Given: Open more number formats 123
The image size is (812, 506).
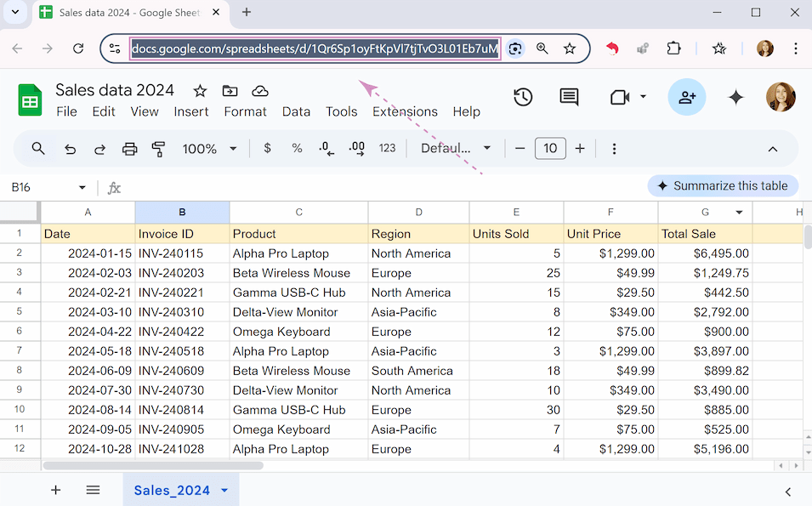Looking at the screenshot, I should (387, 148).
